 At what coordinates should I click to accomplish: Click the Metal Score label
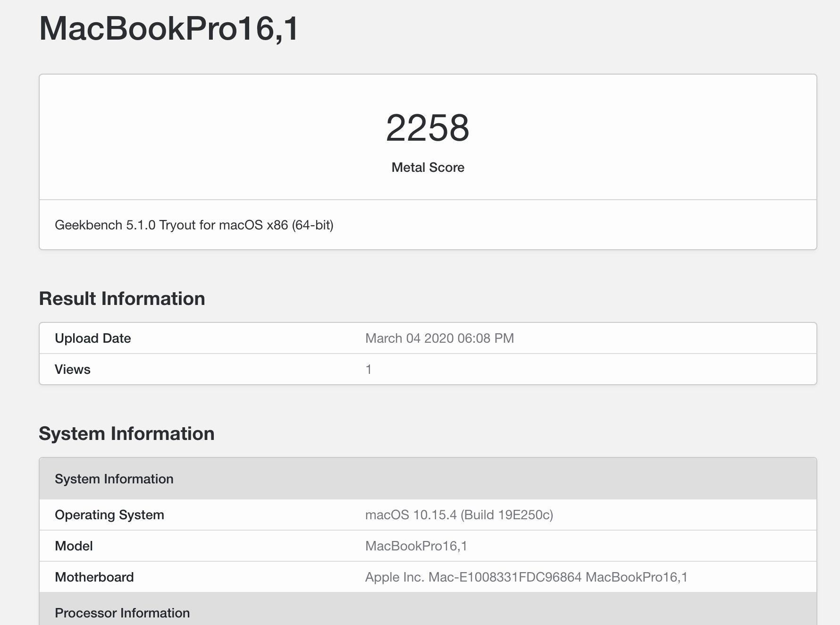tap(428, 168)
